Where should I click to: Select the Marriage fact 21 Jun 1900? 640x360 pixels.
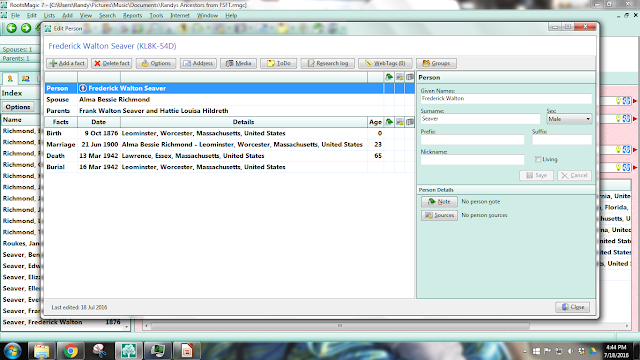[229, 144]
